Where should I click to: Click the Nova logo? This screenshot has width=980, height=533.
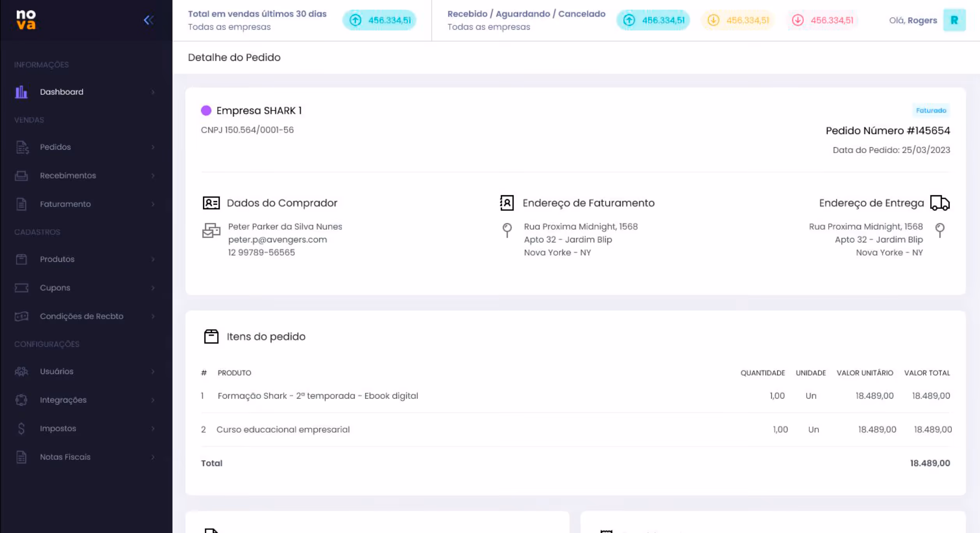26,20
